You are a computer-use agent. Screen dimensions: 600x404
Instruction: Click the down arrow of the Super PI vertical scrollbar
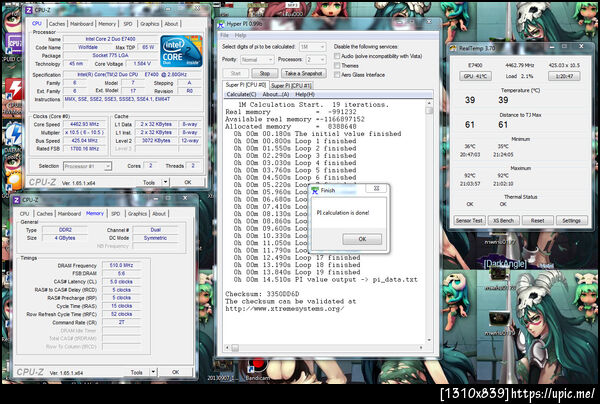(x=429, y=340)
